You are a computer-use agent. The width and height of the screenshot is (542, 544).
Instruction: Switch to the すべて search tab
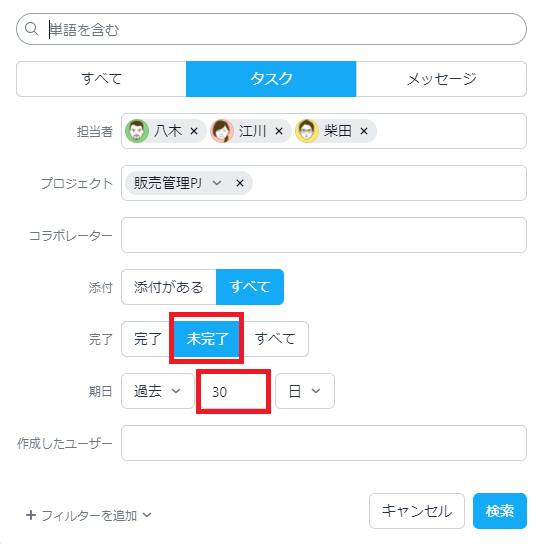[x=101, y=79]
